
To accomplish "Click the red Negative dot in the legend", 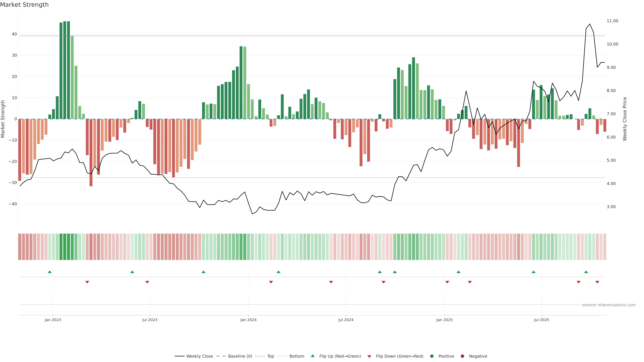I will (x=462, y=356).
